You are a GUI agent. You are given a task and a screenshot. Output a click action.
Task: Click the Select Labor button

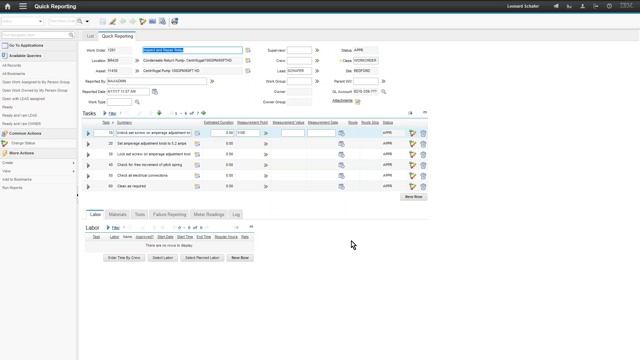pyautogui.click(x=163, y=258)
